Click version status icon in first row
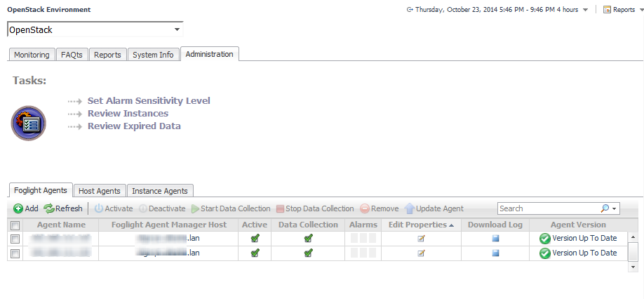This screenshot has height=299, width=644. 544,239
